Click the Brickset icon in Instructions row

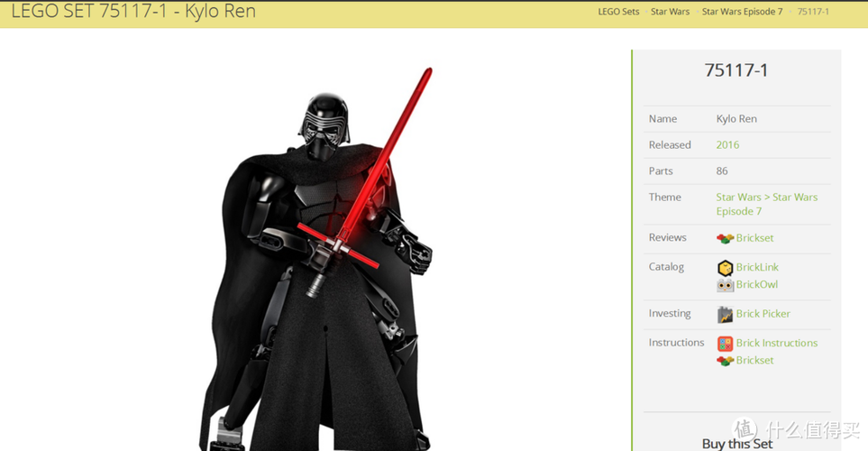tap(725, 361)
